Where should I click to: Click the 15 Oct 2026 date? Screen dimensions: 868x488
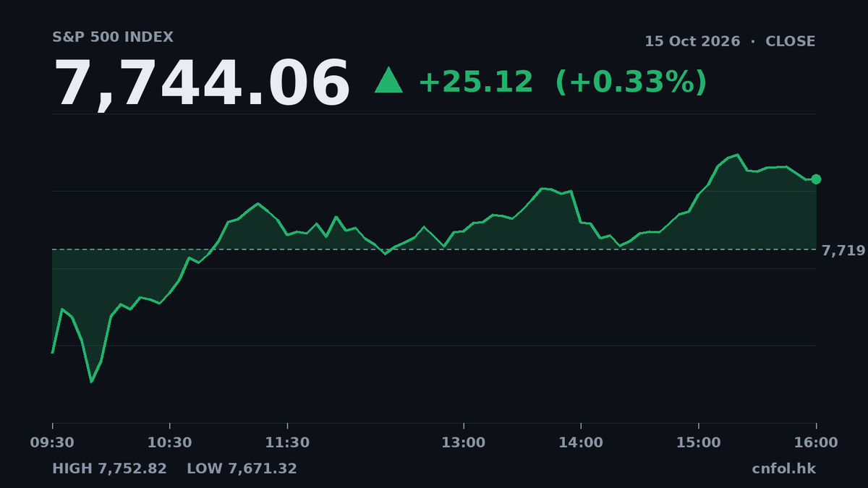692,41
